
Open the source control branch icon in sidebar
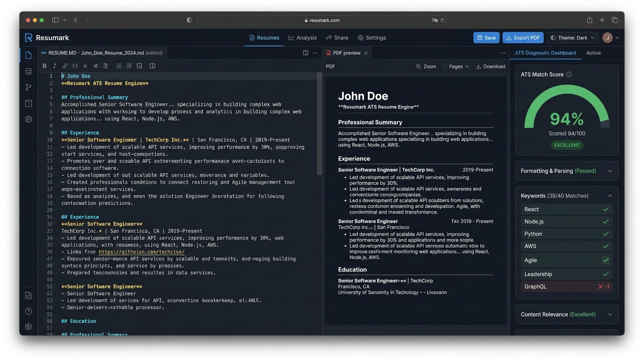[29, 87]
